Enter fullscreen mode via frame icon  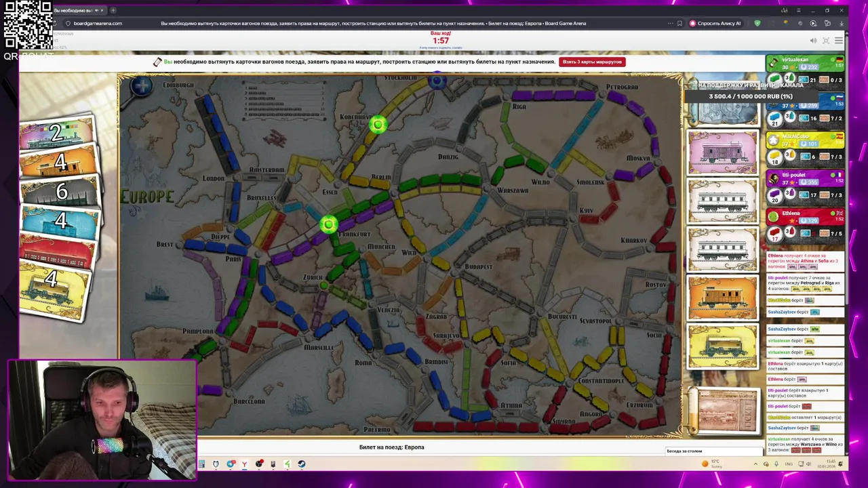pos(826,41)
